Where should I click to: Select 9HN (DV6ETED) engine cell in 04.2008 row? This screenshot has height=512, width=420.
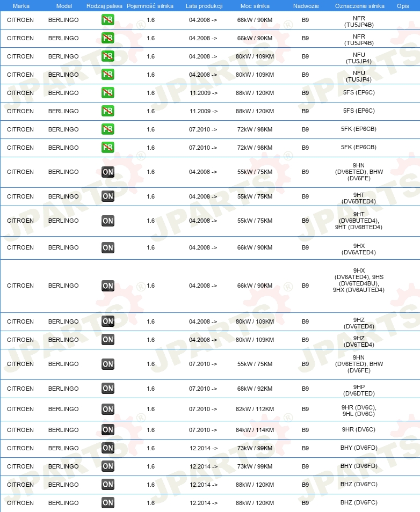tap(359, 172)
